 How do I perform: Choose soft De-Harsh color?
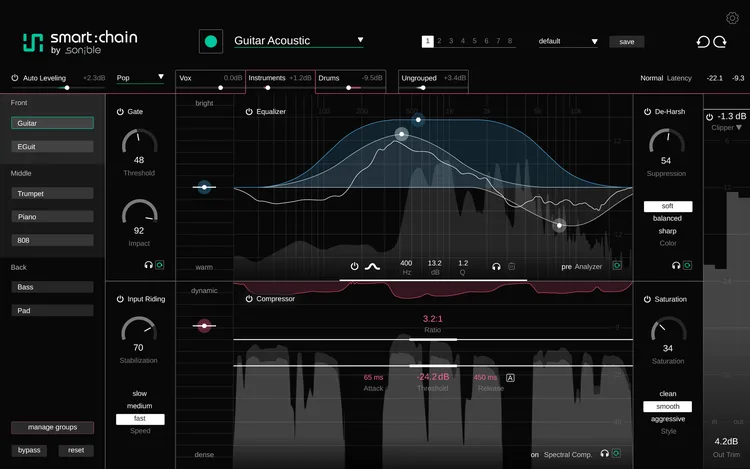click(668, 206)
